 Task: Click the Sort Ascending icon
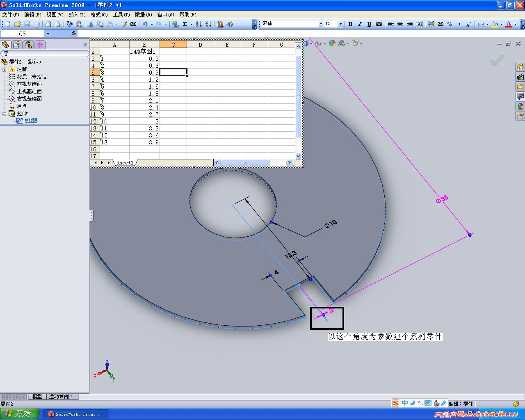click(199, 24)
